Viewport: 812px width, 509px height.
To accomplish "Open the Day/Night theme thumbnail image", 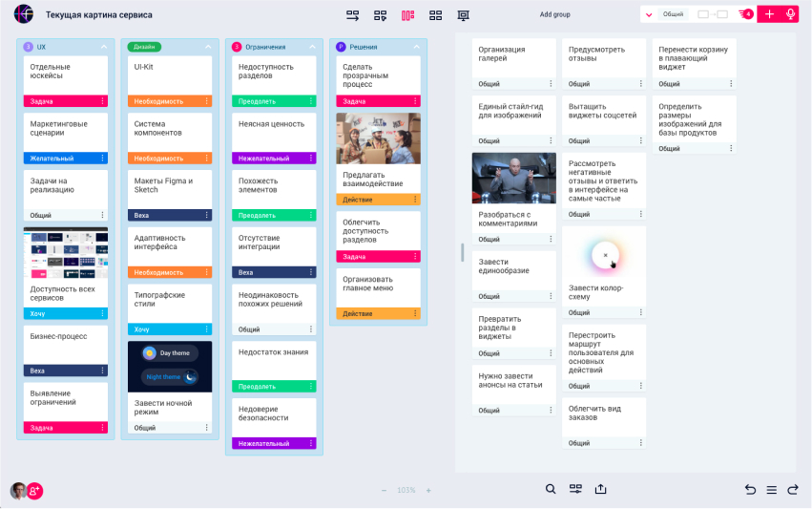I will [x=170, y=367].
